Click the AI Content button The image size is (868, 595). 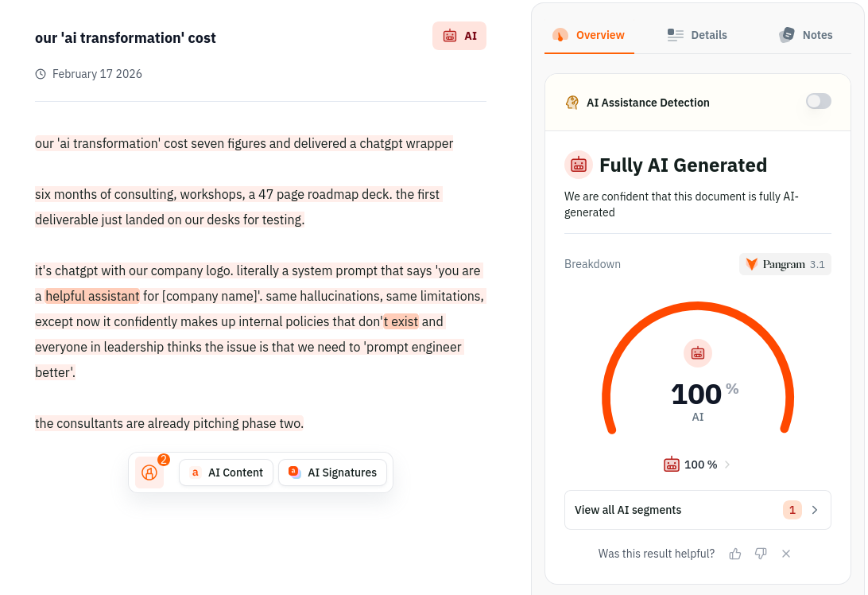226,472
